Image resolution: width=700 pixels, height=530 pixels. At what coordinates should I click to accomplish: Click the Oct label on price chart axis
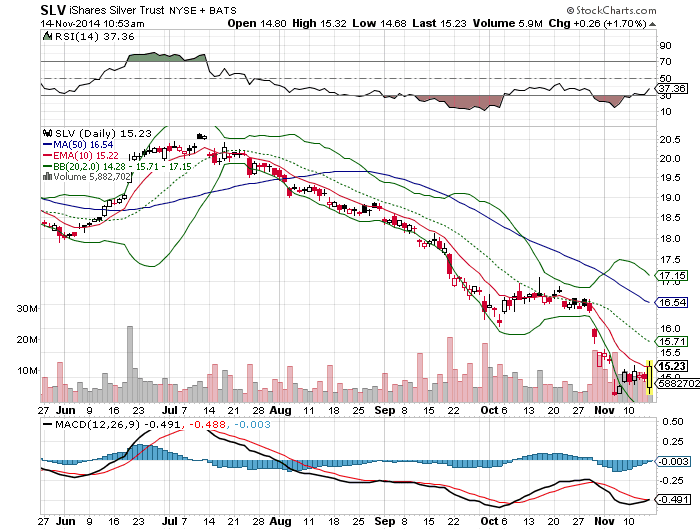click(x=489, y=410)
